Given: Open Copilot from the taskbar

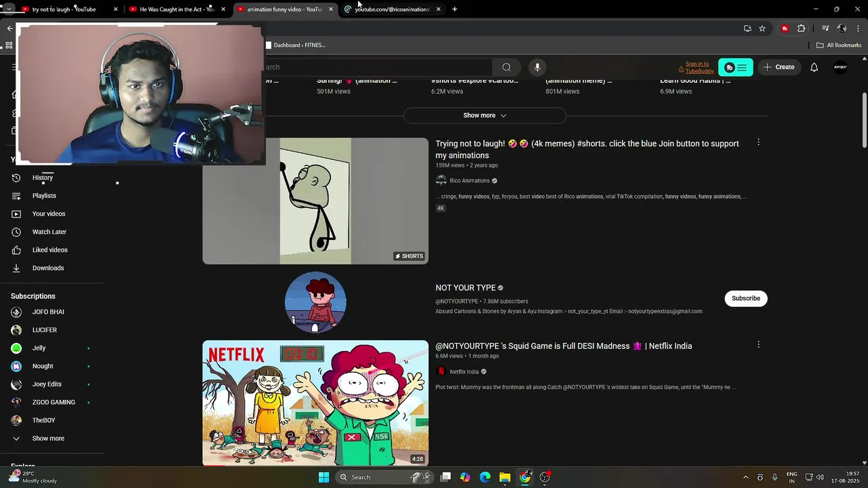Looking at the screenshot, I should 465,477.
